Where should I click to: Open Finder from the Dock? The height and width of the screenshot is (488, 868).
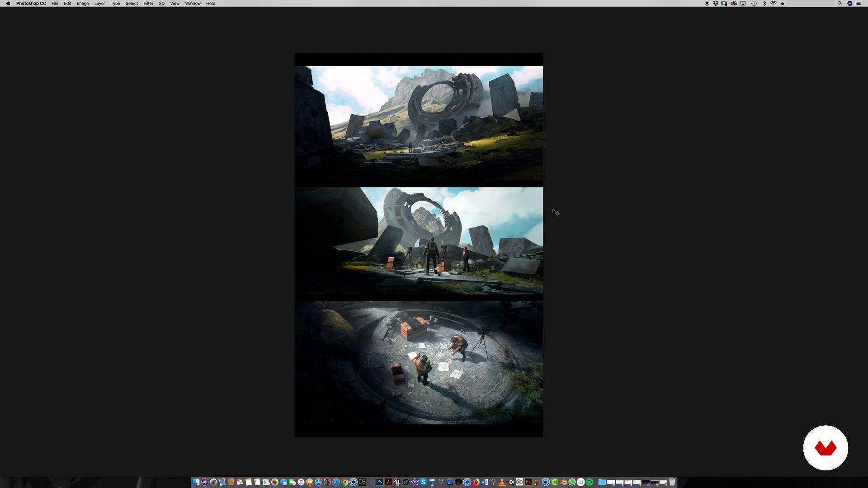pyautogui.click(x=196, y=482)
